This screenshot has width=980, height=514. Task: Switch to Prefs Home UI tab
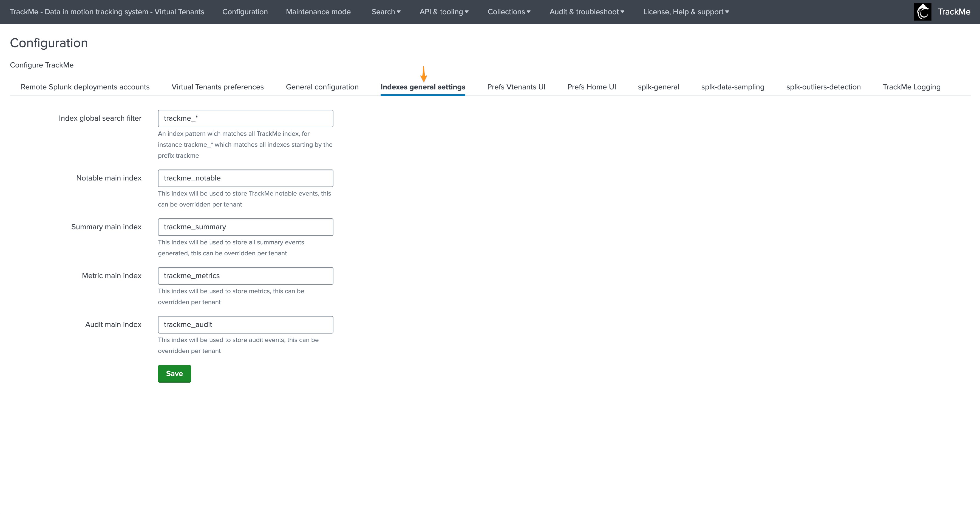point(591,87)
